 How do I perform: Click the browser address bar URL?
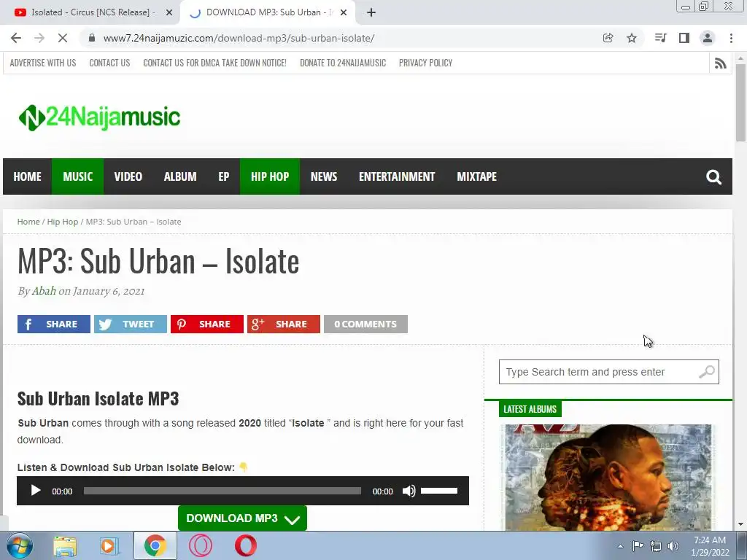[x=239, y=38]
